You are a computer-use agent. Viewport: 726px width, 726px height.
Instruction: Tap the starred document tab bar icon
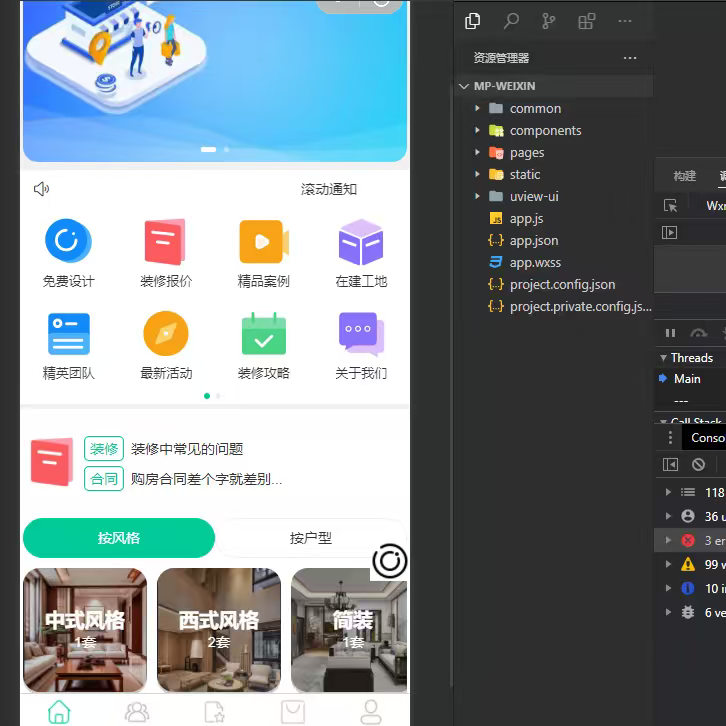pos(214,712)
